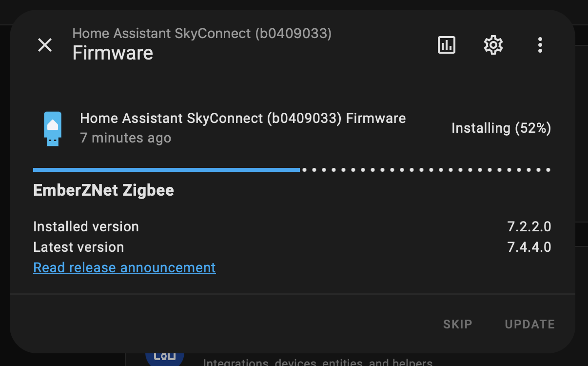Click the Firmware dialog title
The height and width of the screenshot is (366, 588).
(113, 53)
